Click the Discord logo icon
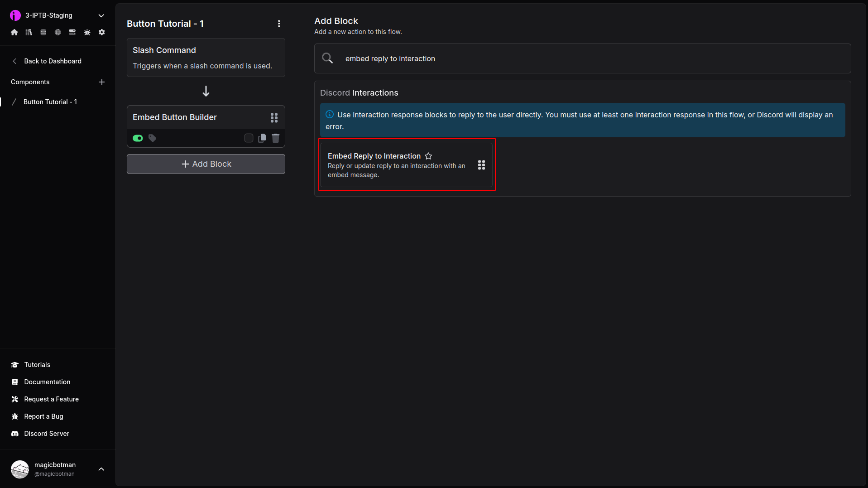 pos(15,434)
